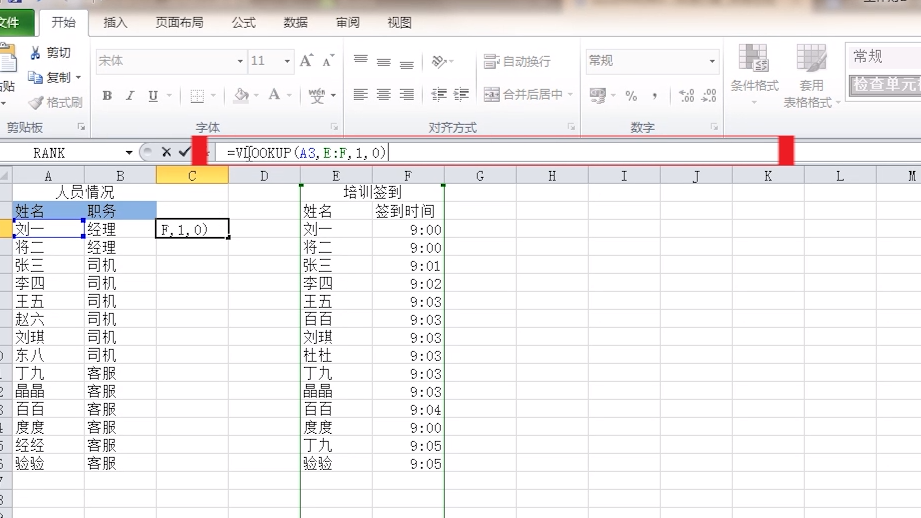Align text right icon
Screen dimensions: 921x518
[x=406, y=95]
